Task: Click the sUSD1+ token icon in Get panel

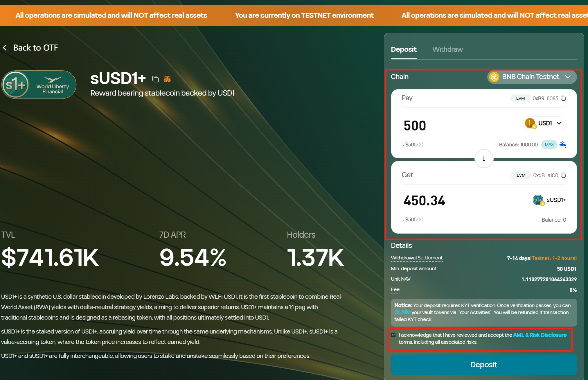Action: click(538, 200)
